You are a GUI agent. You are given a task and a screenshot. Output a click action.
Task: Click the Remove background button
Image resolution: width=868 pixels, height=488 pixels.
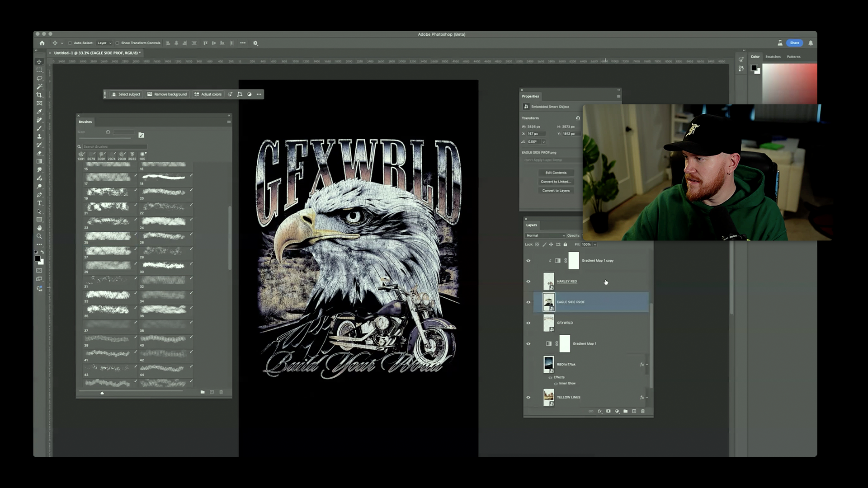click(x=167, y=94)
